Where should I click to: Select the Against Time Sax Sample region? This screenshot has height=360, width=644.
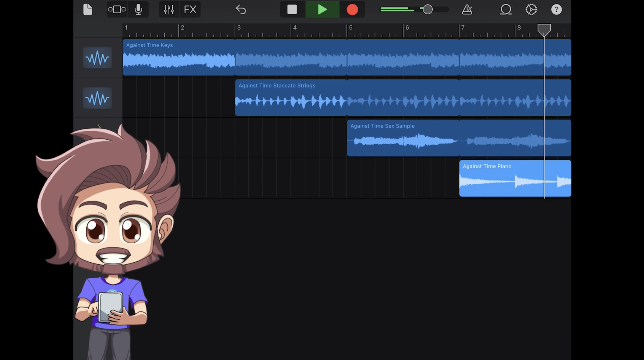click(x=403, y=138)
